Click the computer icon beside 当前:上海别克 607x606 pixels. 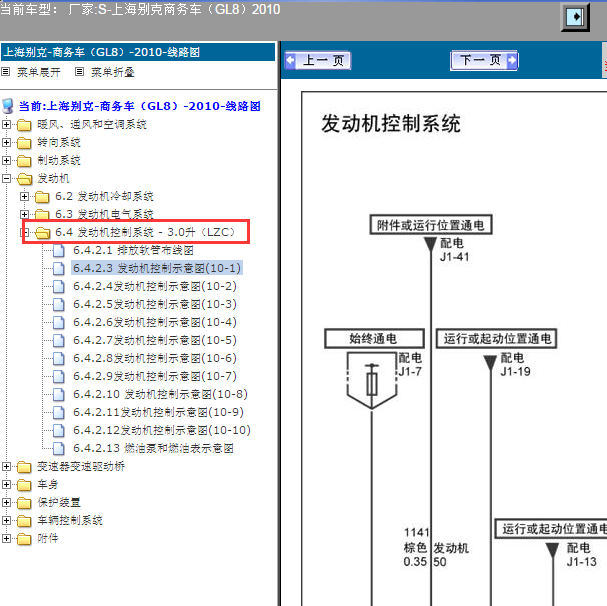(x=8, y=106)
